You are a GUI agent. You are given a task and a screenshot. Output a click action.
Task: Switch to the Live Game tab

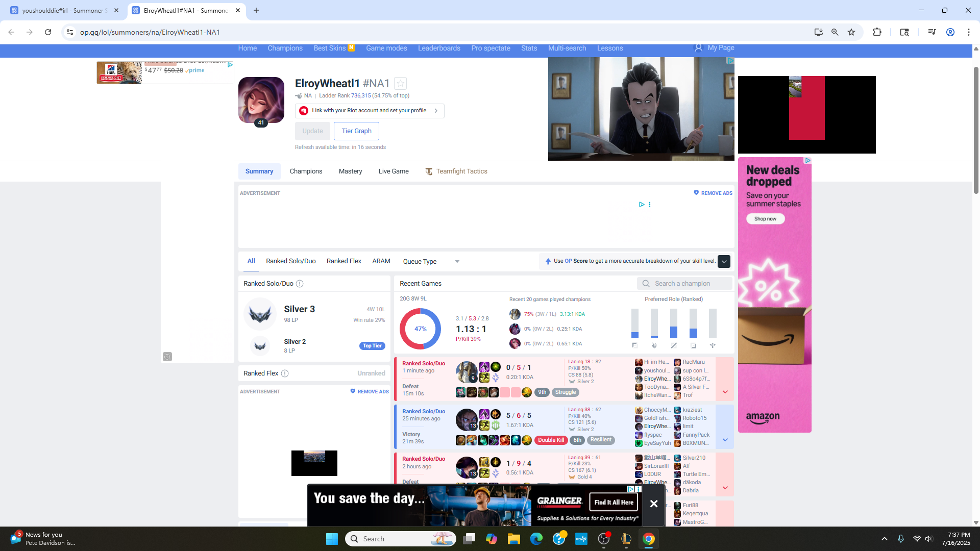pos(394,171)
